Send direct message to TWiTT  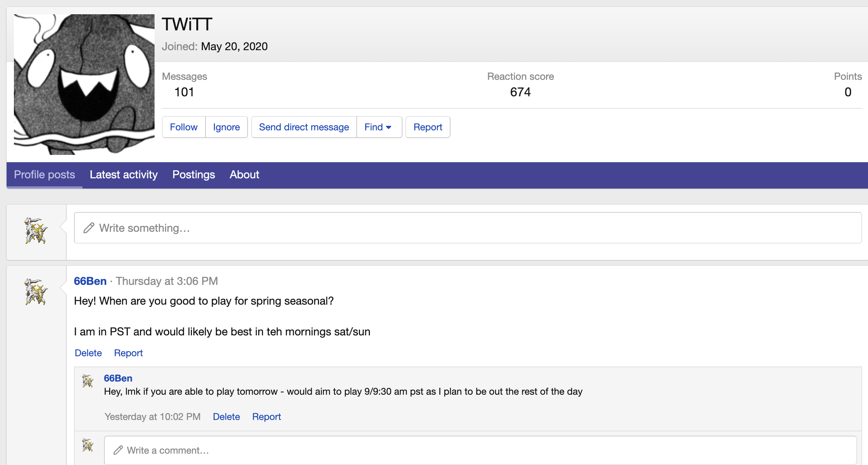coord(304,127)
